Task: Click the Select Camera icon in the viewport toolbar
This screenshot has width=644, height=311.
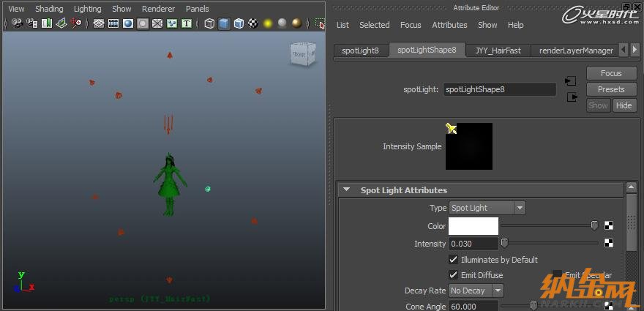Action: point(18,23)
